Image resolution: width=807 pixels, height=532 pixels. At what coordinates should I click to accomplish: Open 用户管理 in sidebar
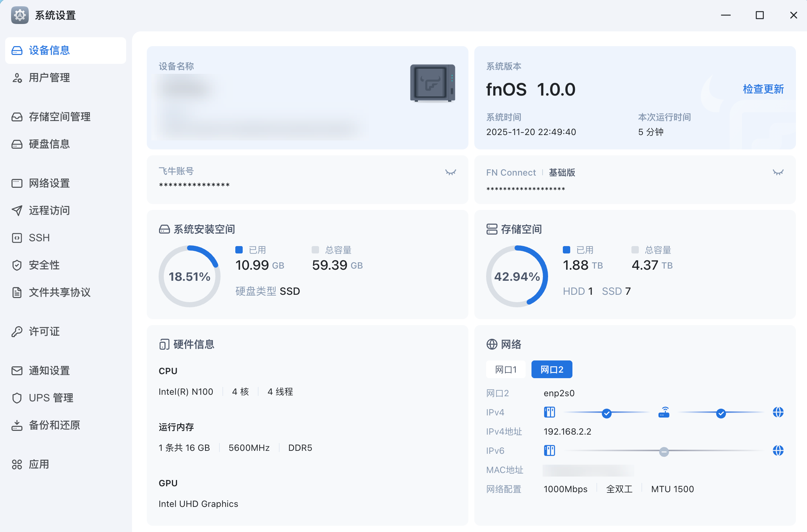(x=49, y=77)
